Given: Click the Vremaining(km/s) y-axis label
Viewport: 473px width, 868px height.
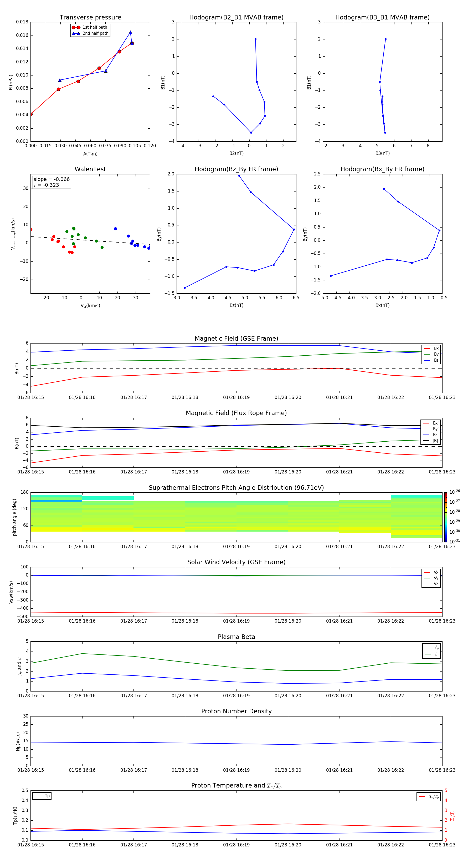Looking at the screenshot, I should coord(13,234).
